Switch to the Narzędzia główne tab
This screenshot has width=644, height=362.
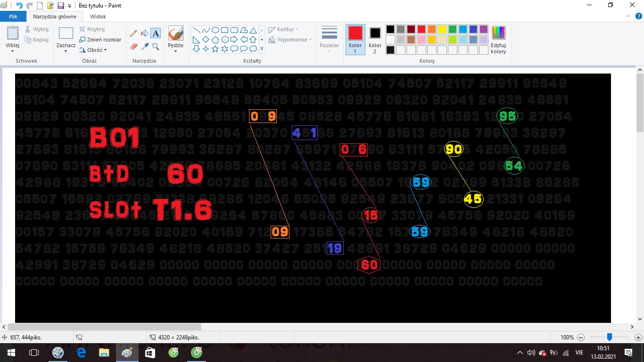point(55,16)
